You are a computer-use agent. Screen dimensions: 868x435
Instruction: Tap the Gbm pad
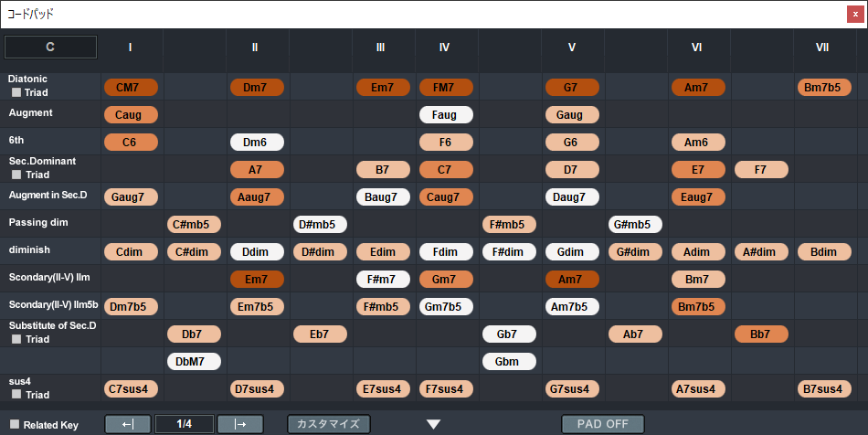(509, 361)
